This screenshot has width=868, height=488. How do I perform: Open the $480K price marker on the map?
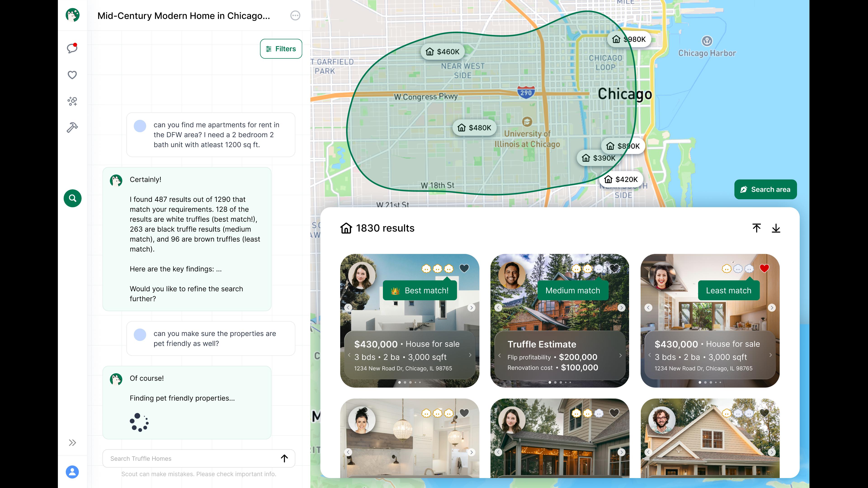point(474,128)
